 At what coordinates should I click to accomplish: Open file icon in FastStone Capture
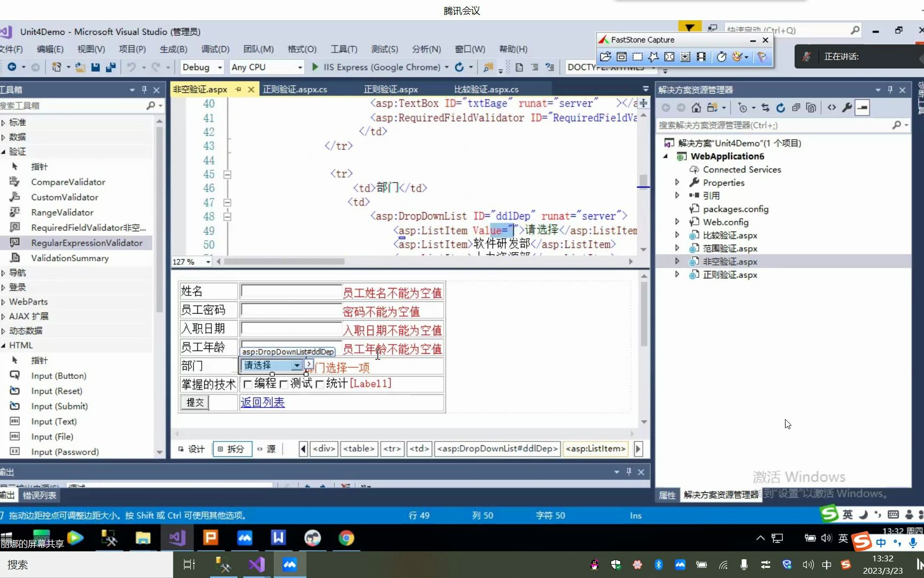[605, 57]
